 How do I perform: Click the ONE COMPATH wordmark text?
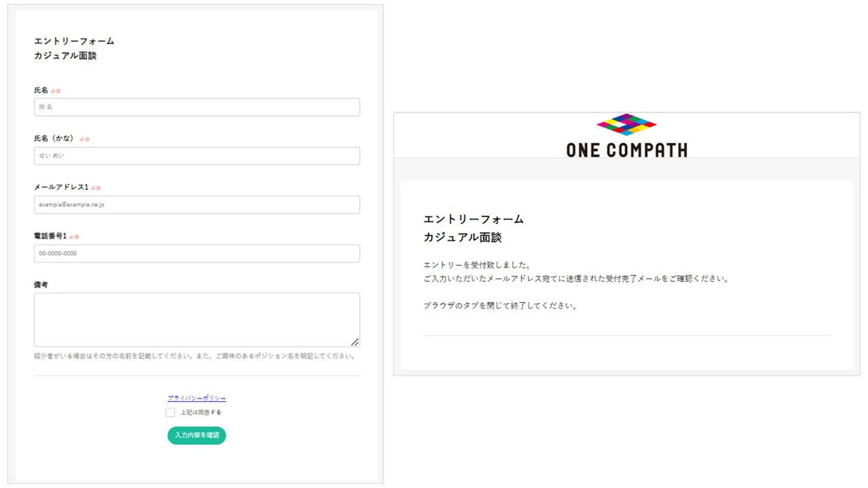[626, 150]
